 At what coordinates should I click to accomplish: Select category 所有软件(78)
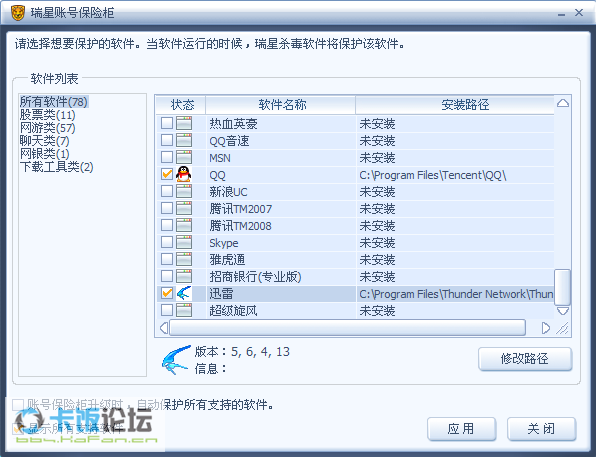click(x=54, y=102)
